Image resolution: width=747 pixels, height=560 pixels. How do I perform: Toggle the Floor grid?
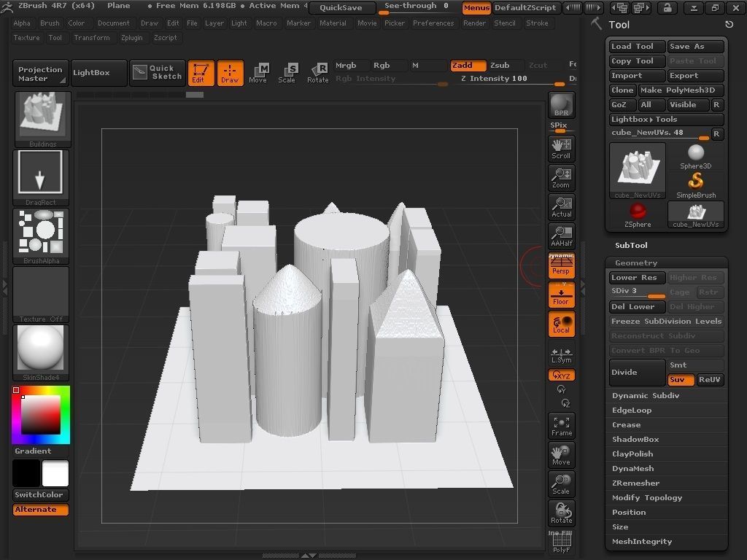click(561, 295)
